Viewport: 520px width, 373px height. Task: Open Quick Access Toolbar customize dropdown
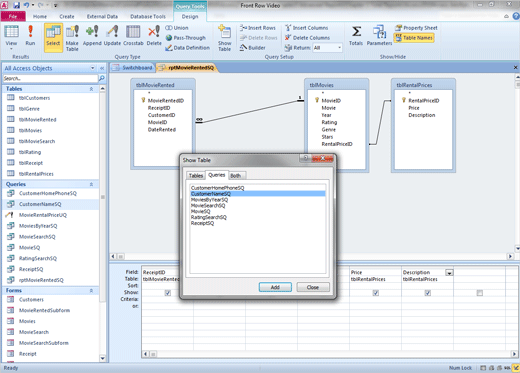tap(56, 5)
